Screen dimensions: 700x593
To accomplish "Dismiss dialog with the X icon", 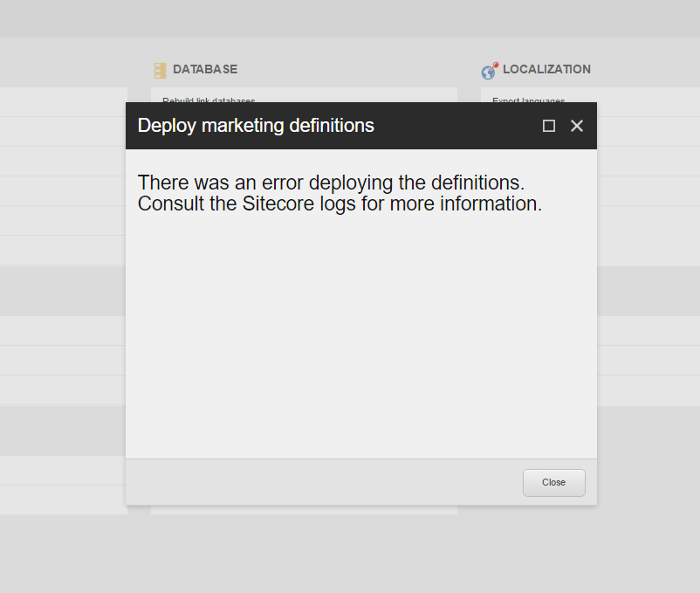I will (577, 126).
